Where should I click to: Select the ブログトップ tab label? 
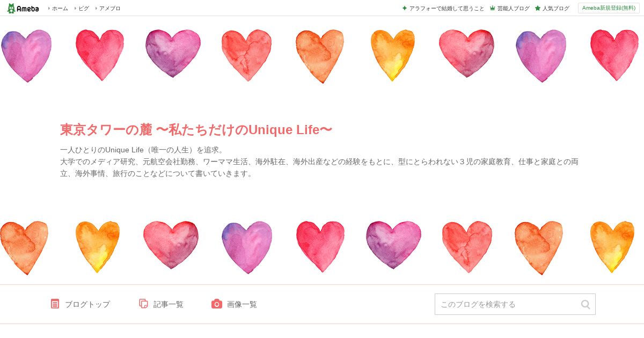pyautogui.click(x=87, y=304)
